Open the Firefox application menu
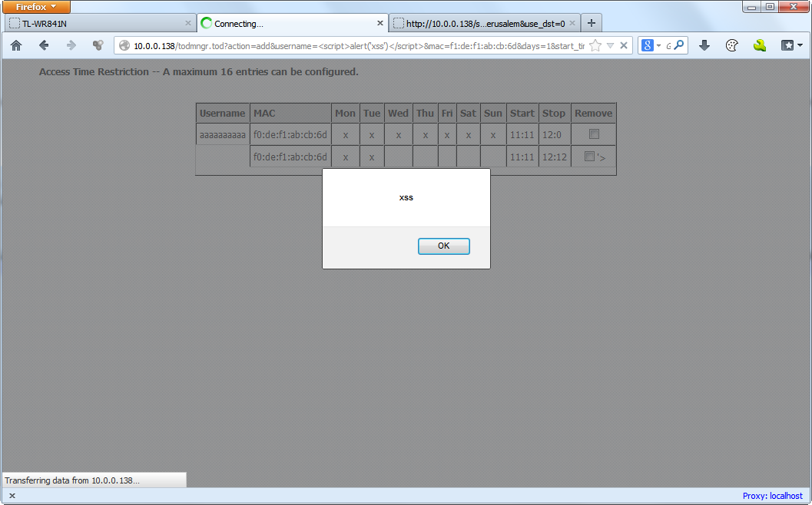The width and height of the screenshot is (812, 505). point(37,7)
